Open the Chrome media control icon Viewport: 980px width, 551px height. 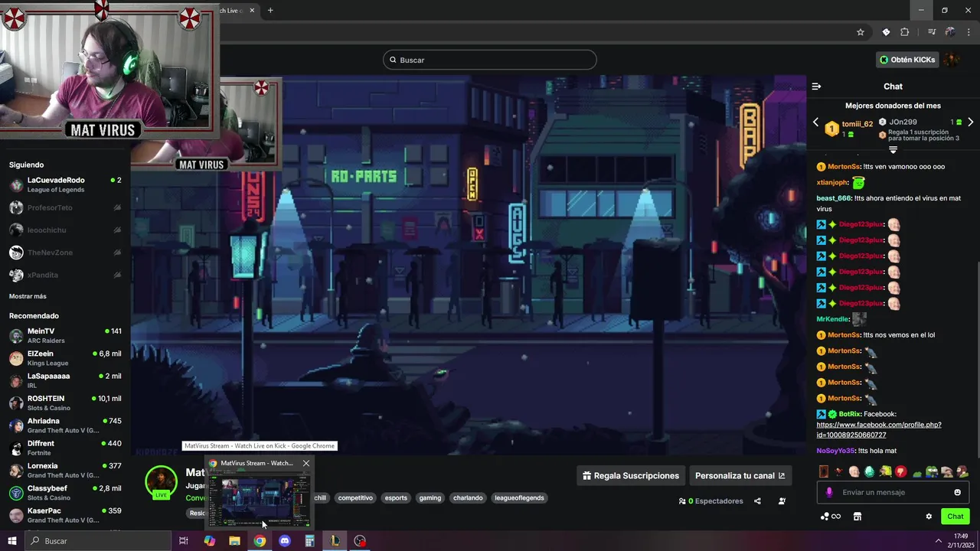(932, 32)
